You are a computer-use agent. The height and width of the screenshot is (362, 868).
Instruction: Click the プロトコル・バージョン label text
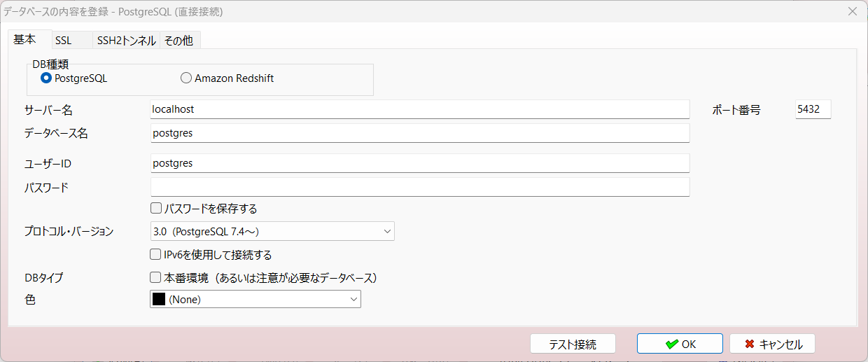tap(69, 231)
